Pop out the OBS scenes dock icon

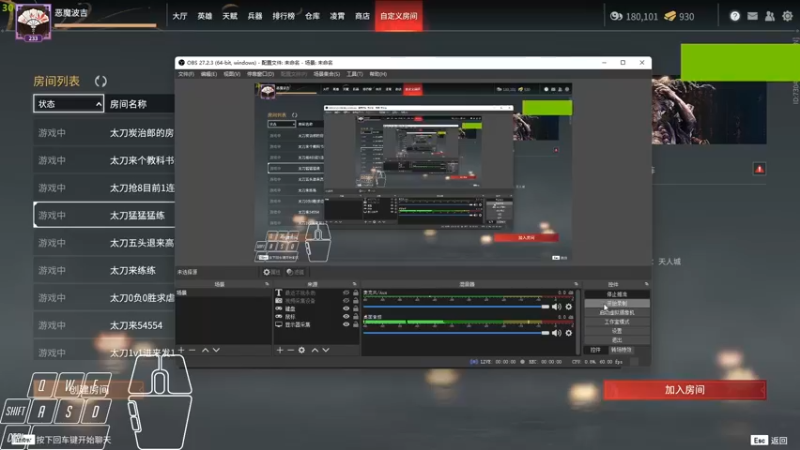[x=267, y=284]
